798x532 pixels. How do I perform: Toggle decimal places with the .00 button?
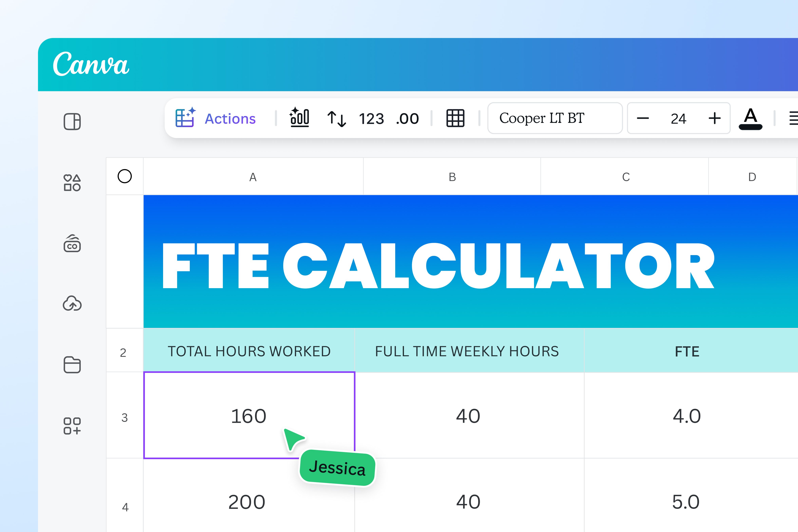pos(407,118)
